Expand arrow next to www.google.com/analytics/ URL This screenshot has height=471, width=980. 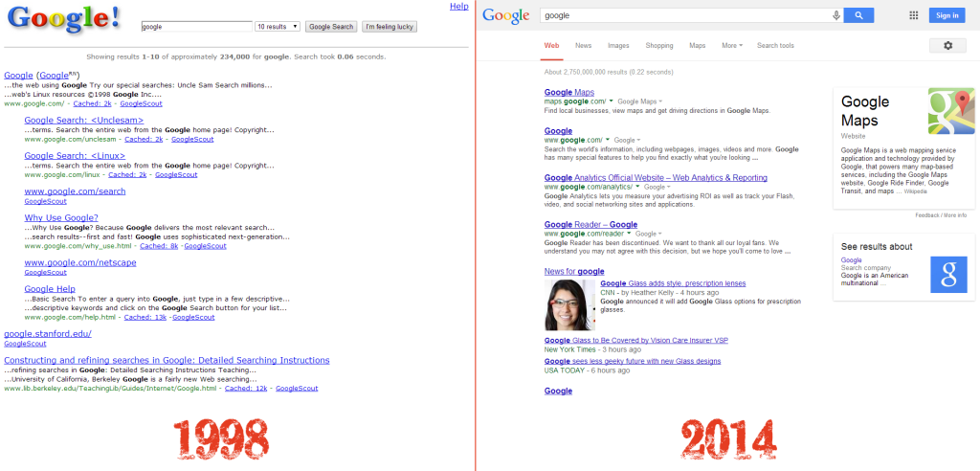click(637, 187)
